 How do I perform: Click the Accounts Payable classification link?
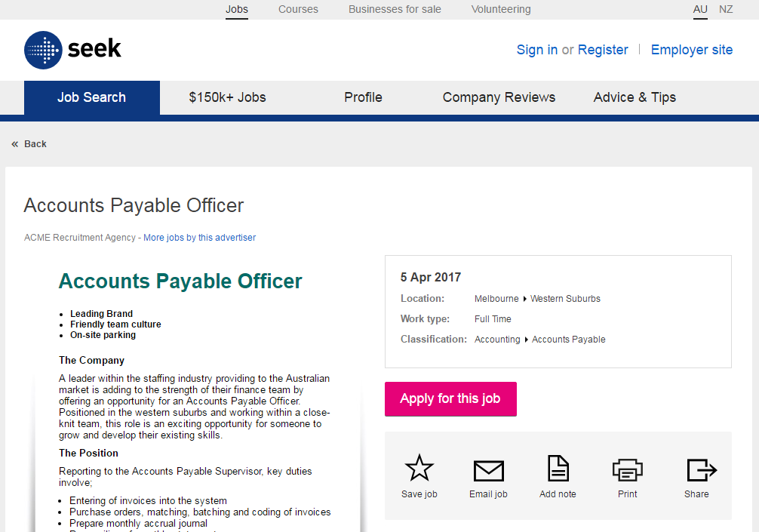pyautogui.click(x=569, y=340)
